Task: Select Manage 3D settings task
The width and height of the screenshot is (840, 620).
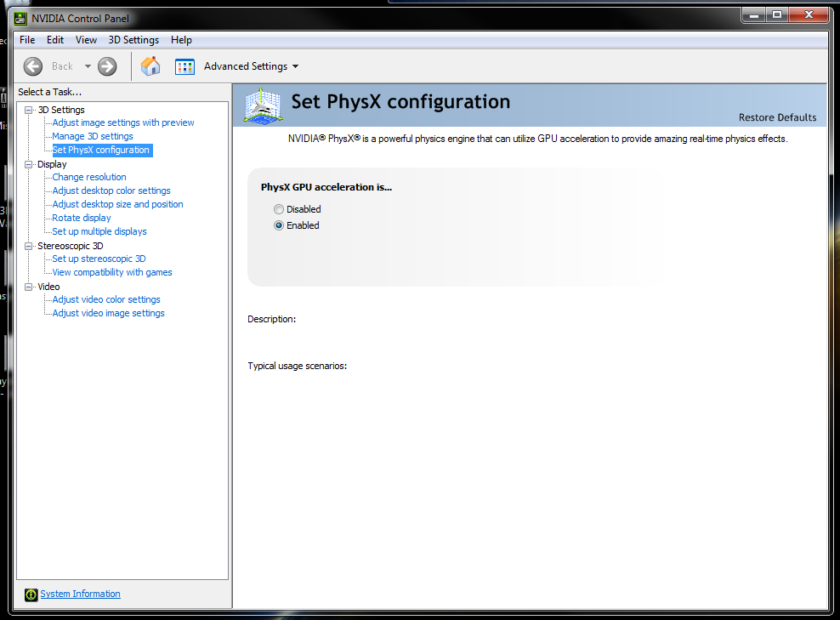Action: 93,136
